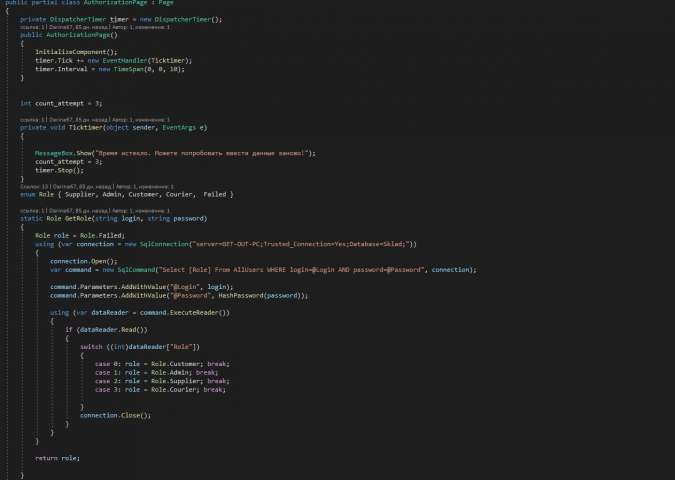
Task: Open the "ссылка: 1" CodeLens above GetRole method
Action: [32, 211]
